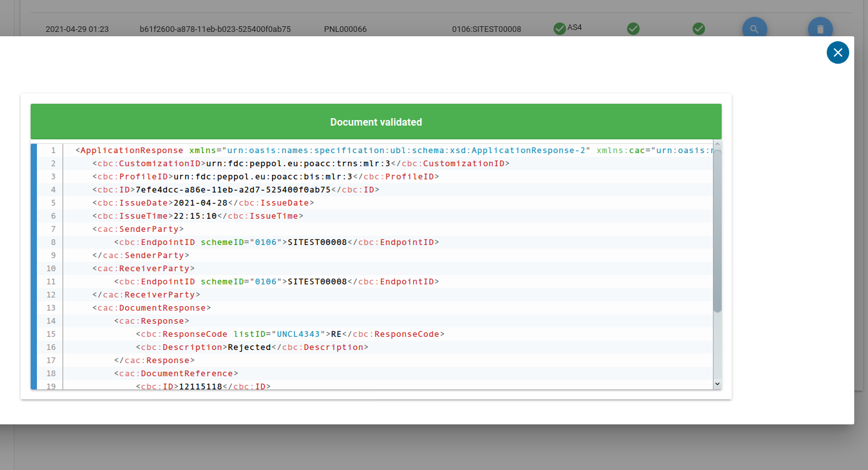Click the scroll down arrow of XML viewer
The width and height of the screenshot is (868, 470).
(x=717, y=384)
